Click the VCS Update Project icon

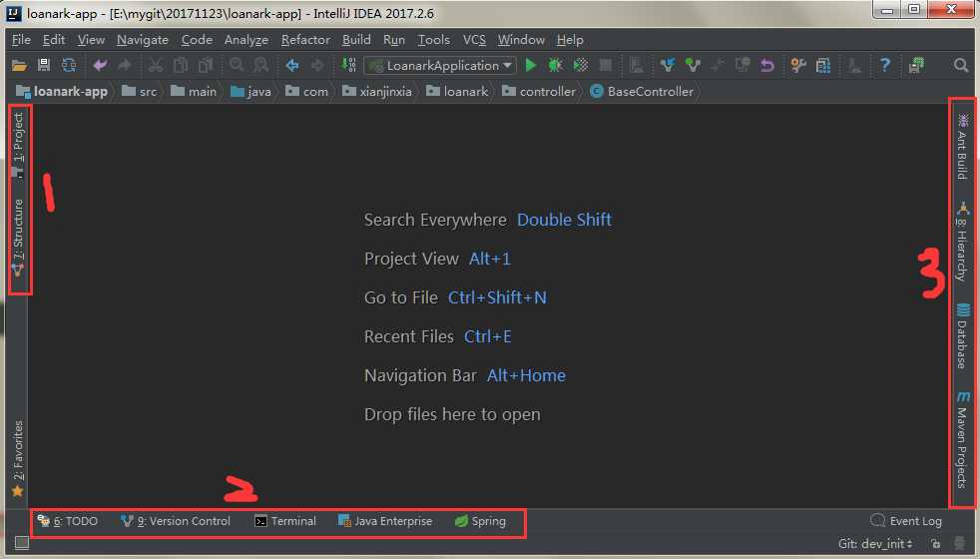pyautogui.click(x=668, y=65)
